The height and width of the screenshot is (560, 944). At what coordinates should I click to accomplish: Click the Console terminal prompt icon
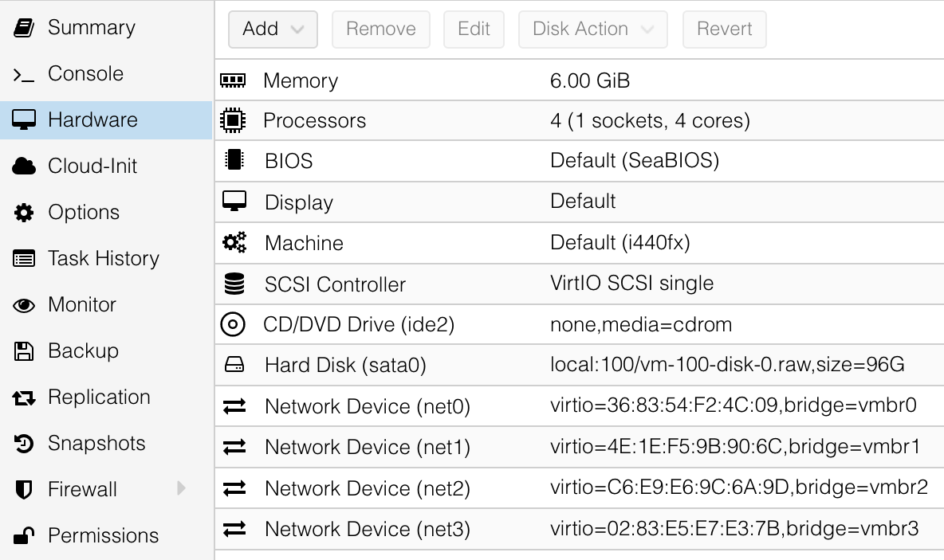coord(23,75)
